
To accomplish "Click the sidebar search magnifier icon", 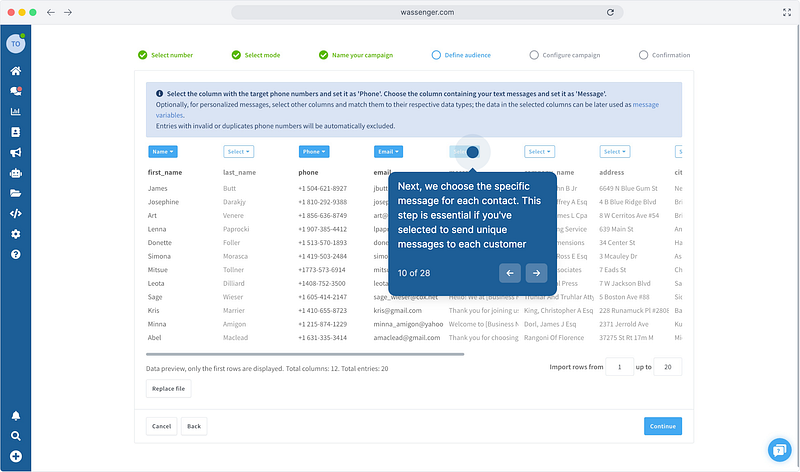I will 16,436.
